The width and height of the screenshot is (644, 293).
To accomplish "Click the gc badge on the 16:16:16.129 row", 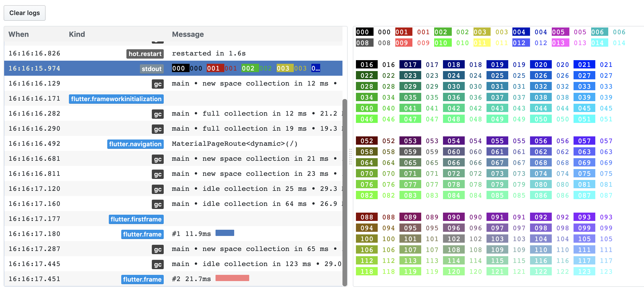I will point(158,84).
